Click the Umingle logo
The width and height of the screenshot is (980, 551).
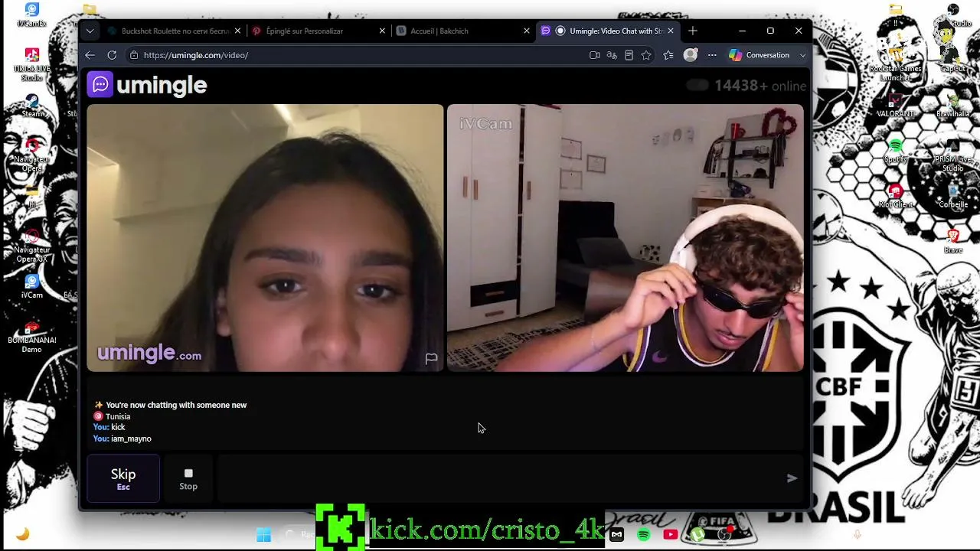[x=147, y=85]
